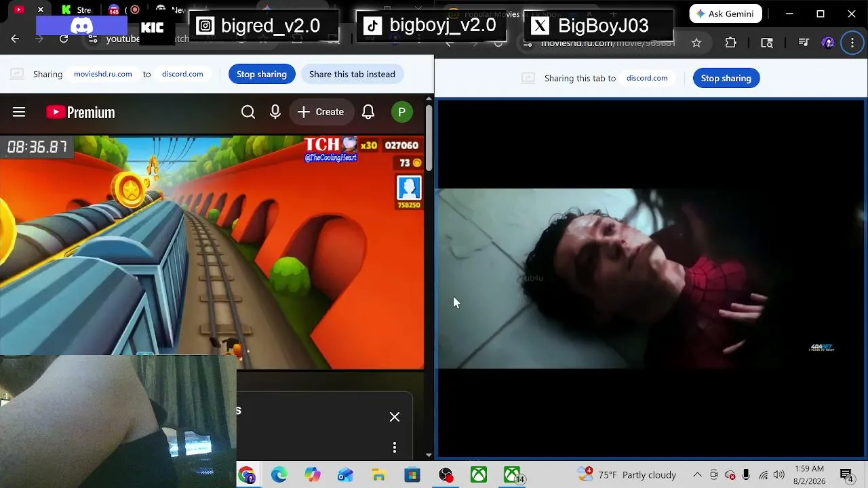Screen dimensions: 868x488
Task: Open the green P account avatar
Action: click(x=402, y=112)
